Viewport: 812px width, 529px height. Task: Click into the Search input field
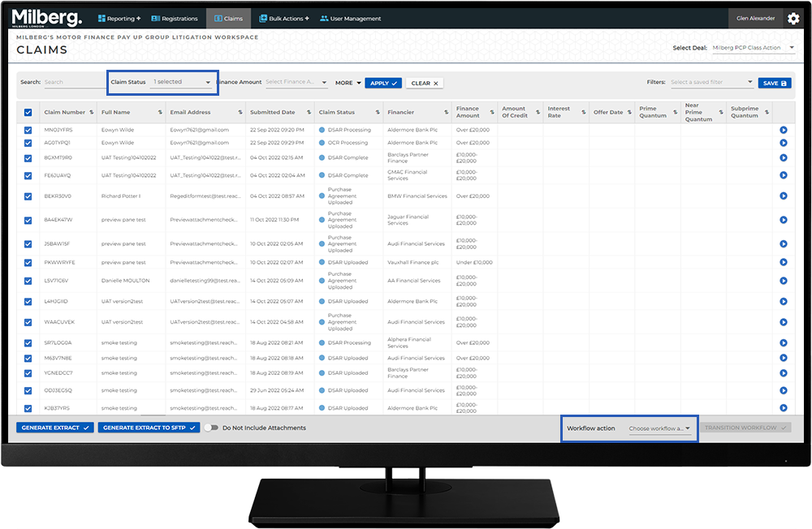click(73, 82)
